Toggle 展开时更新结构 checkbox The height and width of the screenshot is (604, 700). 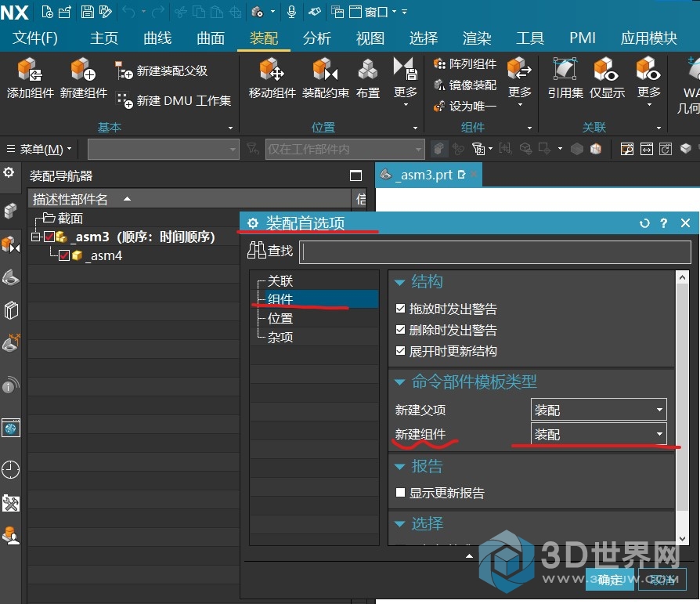400,351
